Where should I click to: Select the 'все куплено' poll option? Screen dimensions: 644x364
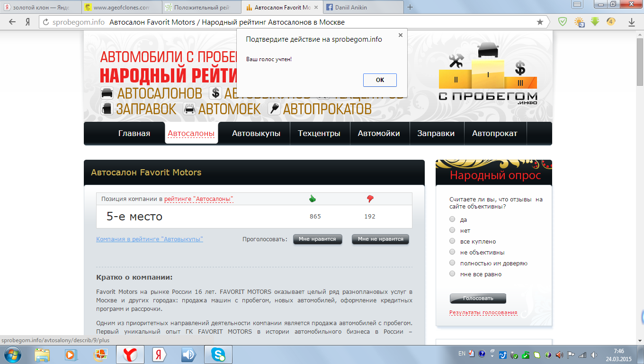(452, 241)
